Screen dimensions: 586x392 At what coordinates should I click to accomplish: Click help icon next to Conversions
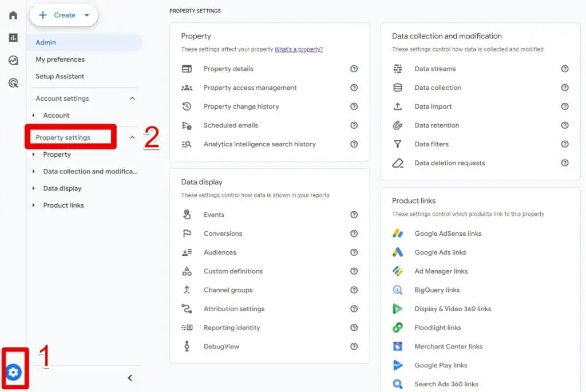point(354,233)
